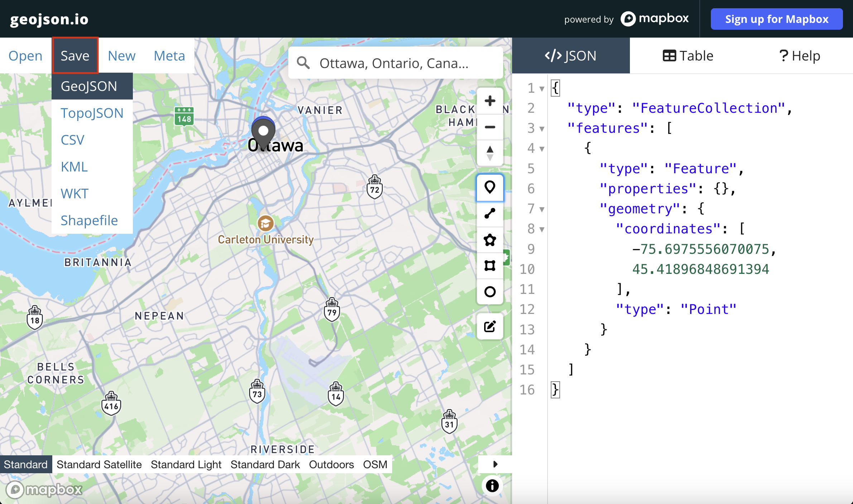Switch basemap to Standard Dark

(x=265, y=464)
